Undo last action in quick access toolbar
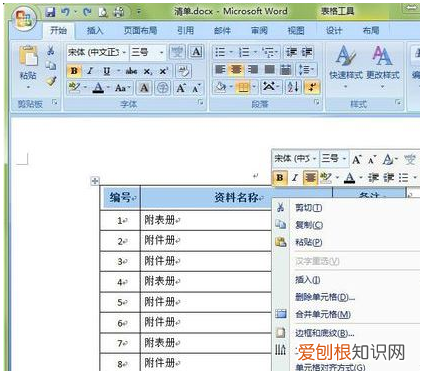The width and height of the screenshot is (431, 371). [x=65, y=12]
